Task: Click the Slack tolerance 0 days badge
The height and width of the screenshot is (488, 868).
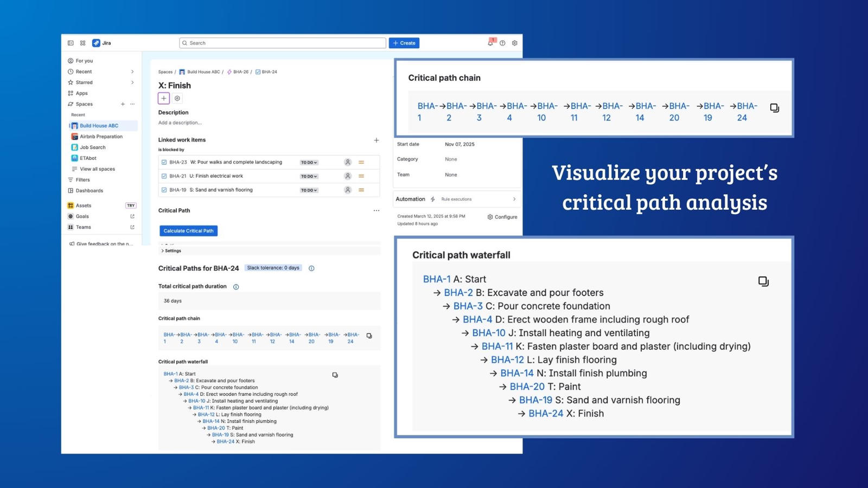Action: point(273,267)
